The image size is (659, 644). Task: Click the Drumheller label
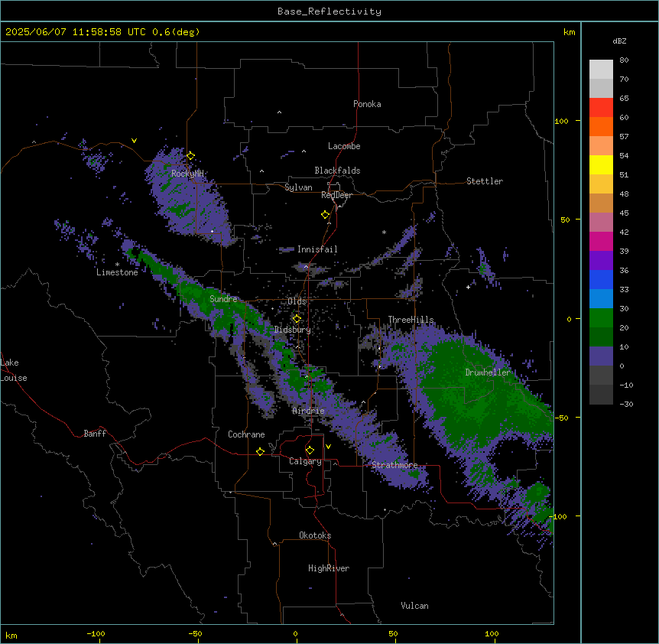click(x=488, y=372)
